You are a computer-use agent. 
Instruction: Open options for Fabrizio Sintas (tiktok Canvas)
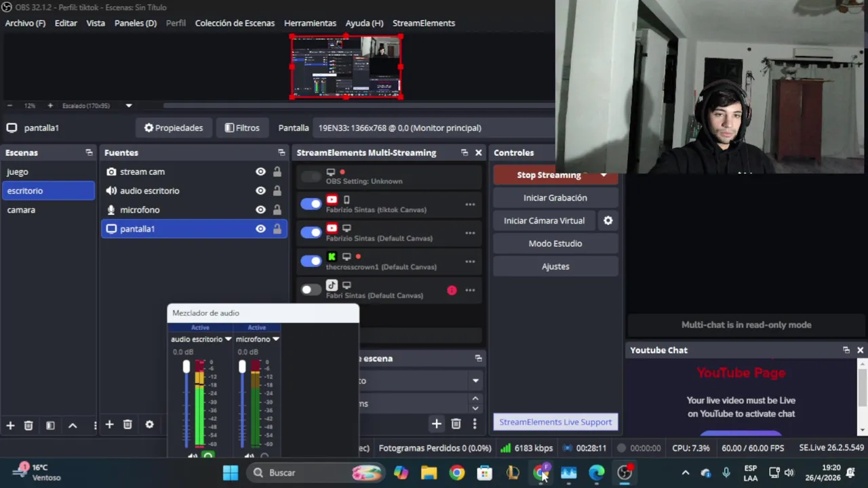coord(470,204)
